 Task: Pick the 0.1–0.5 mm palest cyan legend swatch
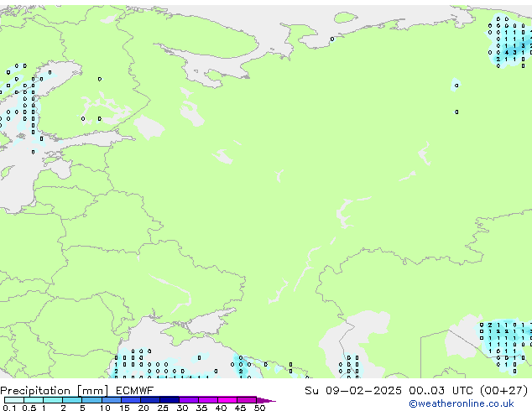[x=14, y=400]
